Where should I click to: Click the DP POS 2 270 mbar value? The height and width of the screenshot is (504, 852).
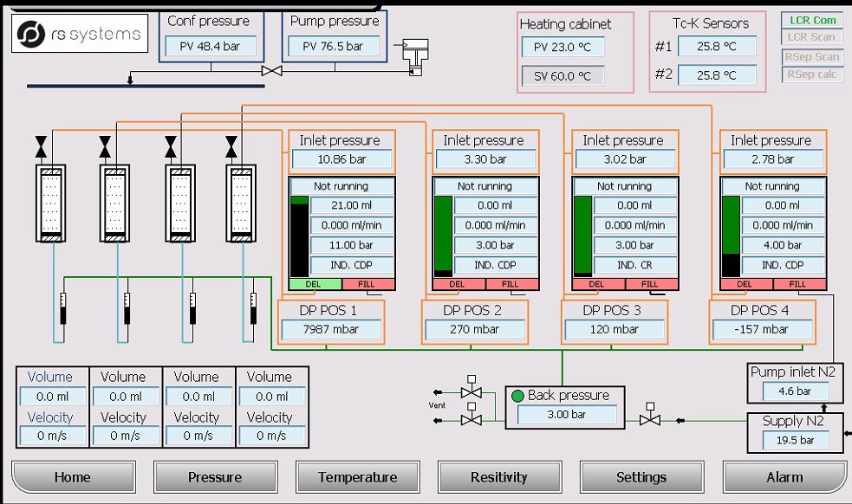pos(475,329)
